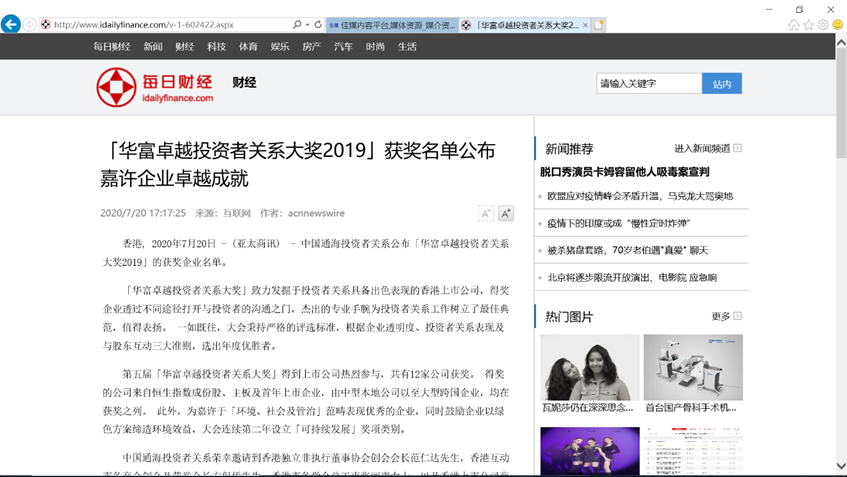
Task: Increase article font size with A+ icon
Action: pyautogui.click(x=506, y=213)
